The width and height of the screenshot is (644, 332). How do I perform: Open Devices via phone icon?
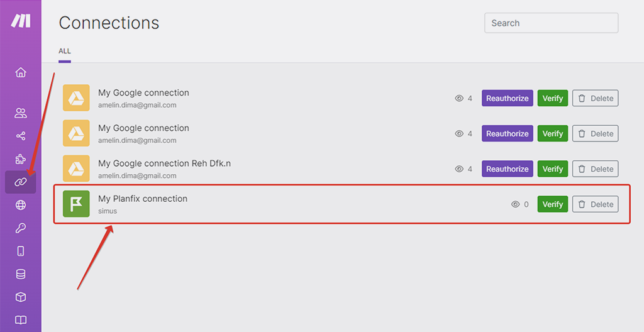click(x=21, y=251)
